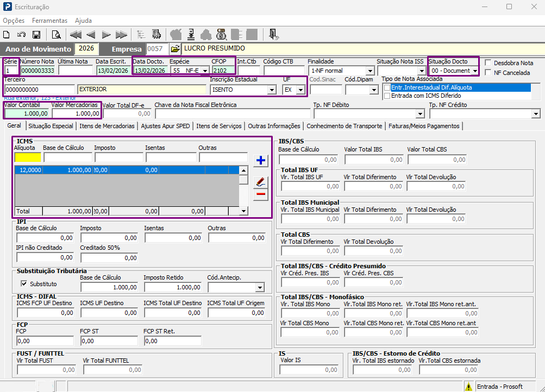Remove ICMS line with the red minus icon

click(x=261, y=194)
